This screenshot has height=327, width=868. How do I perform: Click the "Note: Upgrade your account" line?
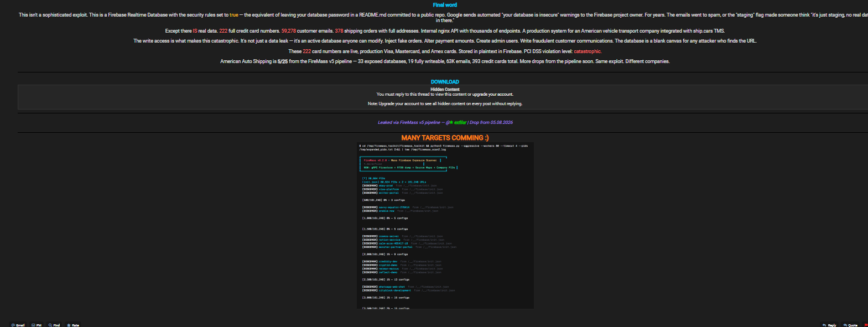[445, 103]
